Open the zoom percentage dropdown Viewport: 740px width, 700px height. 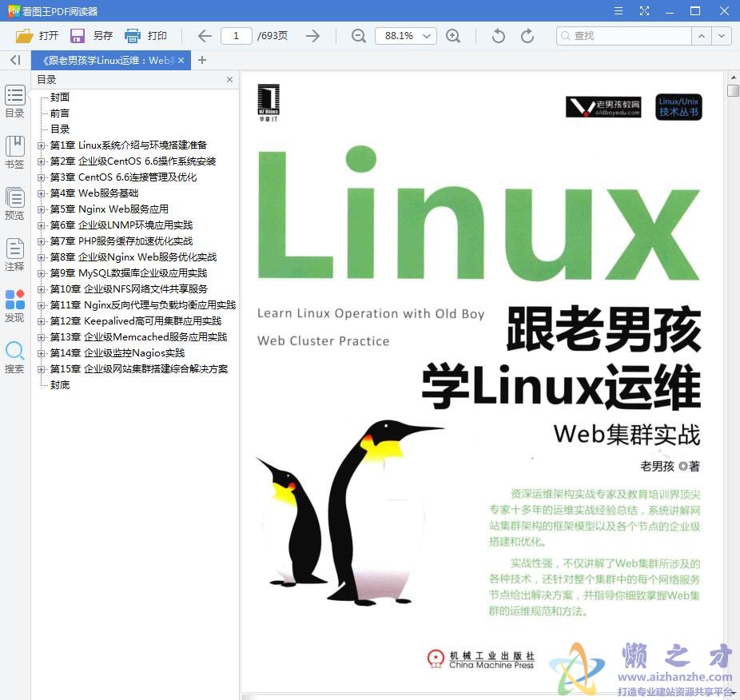(x=427, y=35)
